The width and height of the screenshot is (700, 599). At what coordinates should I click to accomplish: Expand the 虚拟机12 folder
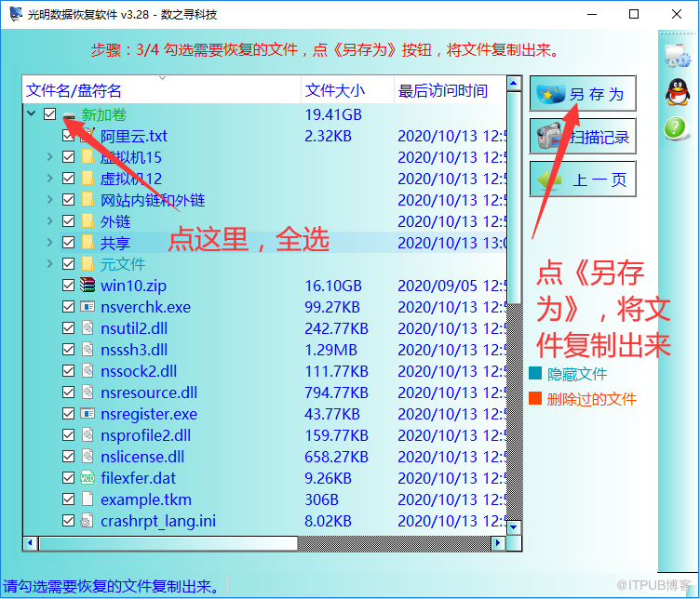point(50,179)
